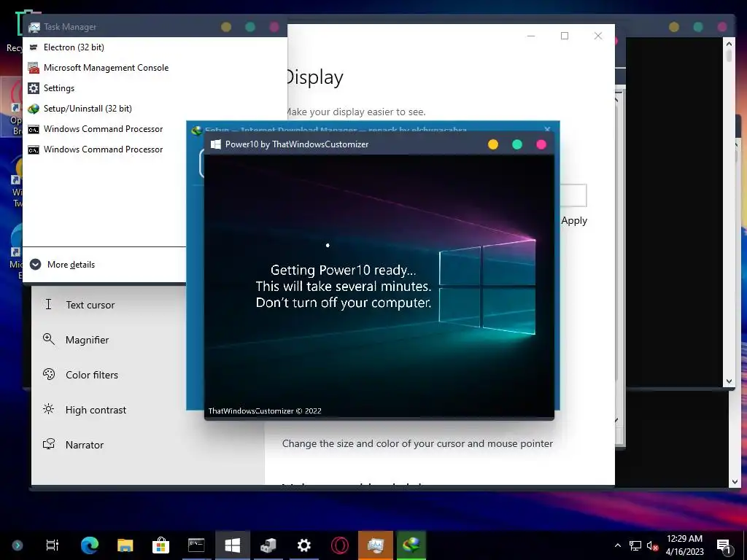
Task: Expand More details in Task Manager
Action: [63, 264]
